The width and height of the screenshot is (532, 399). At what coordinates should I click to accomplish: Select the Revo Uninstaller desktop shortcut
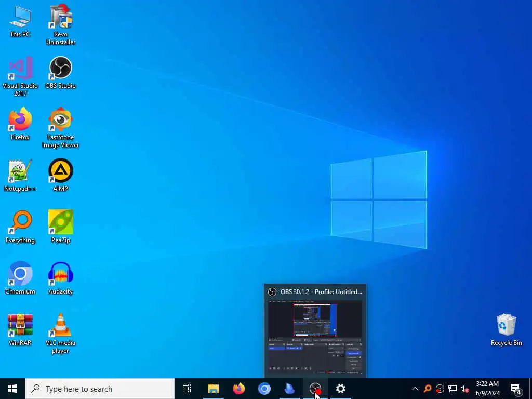click(x=61, y=24)
